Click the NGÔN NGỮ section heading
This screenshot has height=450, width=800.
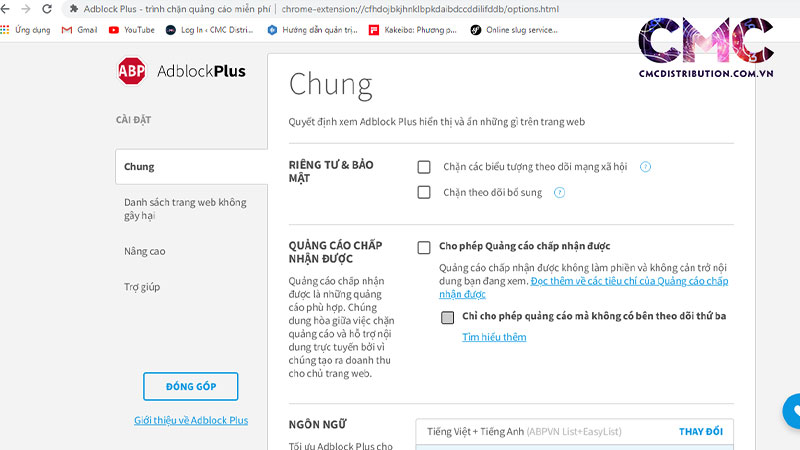(x=317, y=424)
